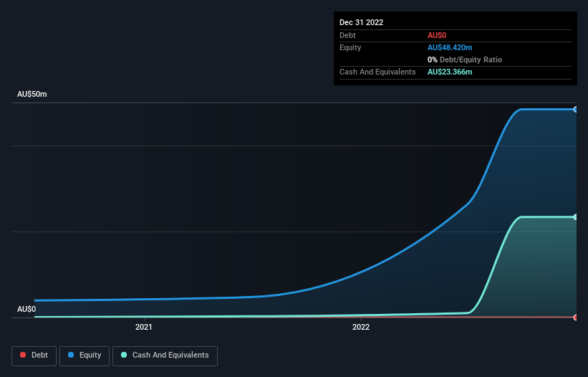Click the Cash And Equivalents tooltip label
The height and width of the screenshot is (377, 588).
tap(377, 72)
